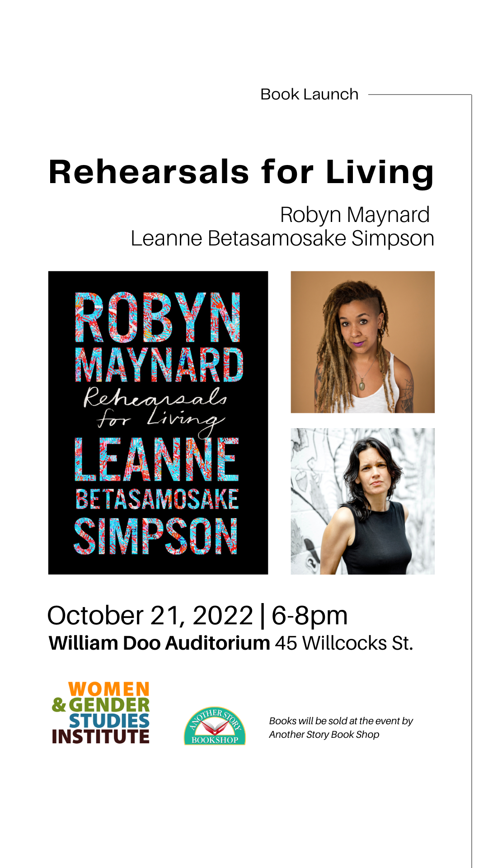488x868 pixels.
Task: Click the blue STUDIES word in the logo
Action: (109, 721)
